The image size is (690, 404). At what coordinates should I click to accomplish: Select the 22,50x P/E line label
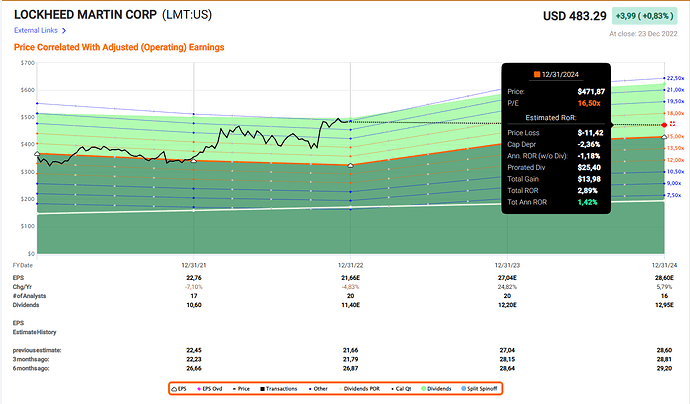tap(675, 78)
